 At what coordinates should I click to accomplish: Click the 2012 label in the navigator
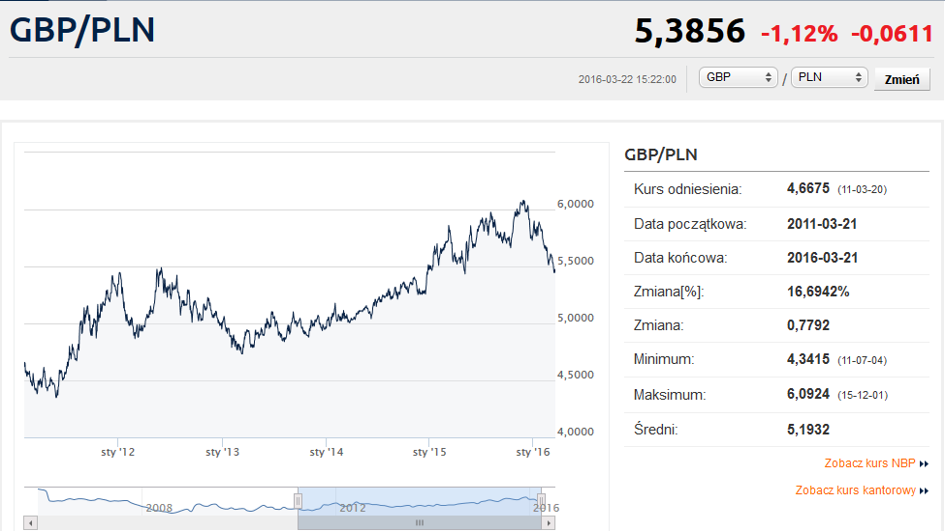pos(353,508)
